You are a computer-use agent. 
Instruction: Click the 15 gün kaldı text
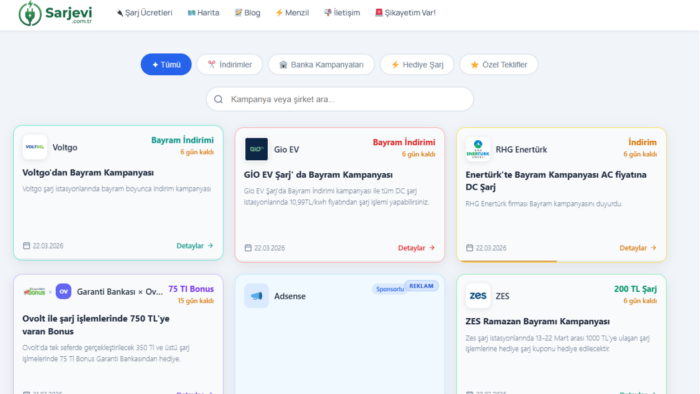[196, 301]
